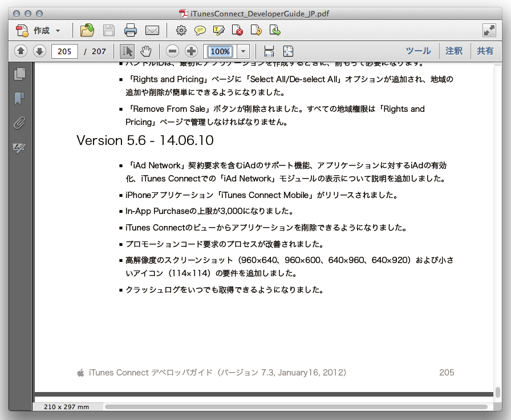The image size is (511, 420).
Task: Activate the hand pan tool
Action: tap(146, 51)
